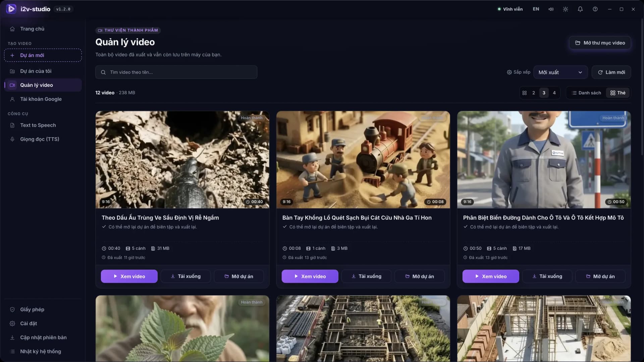Click the Vĩnh viễn license status
The width and height of the screenshot is (644, 362).
[510, 9]
